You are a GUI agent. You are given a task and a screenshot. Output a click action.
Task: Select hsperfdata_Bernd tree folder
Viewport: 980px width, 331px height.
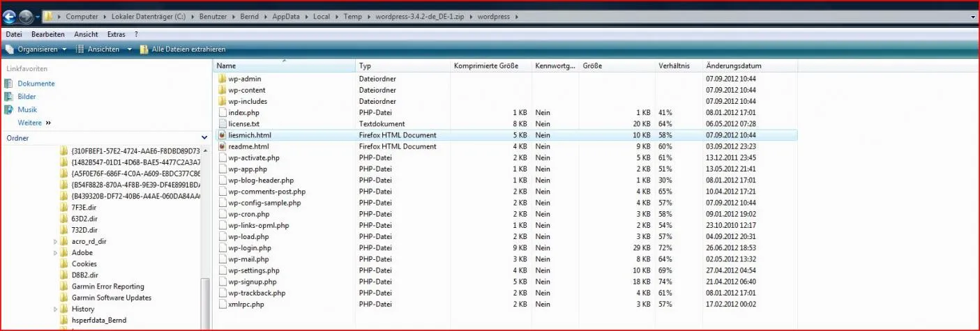99,321
